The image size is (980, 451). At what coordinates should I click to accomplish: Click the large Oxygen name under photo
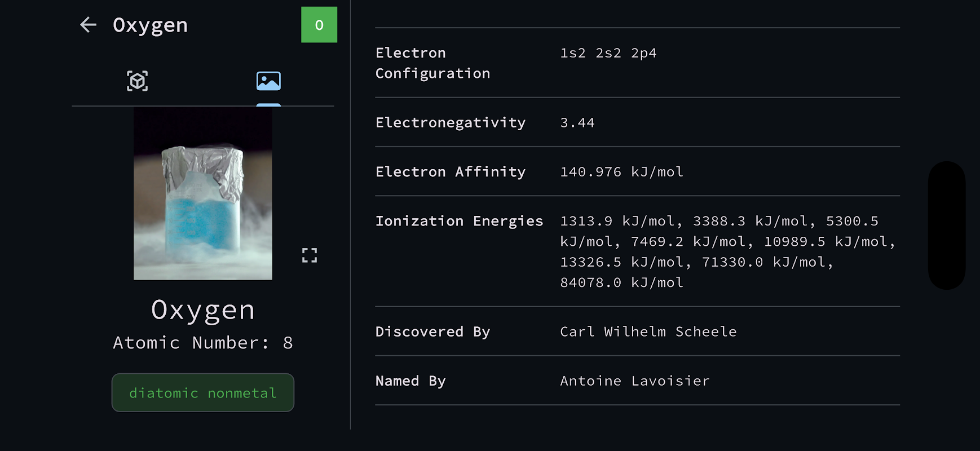tap(203, 310)
